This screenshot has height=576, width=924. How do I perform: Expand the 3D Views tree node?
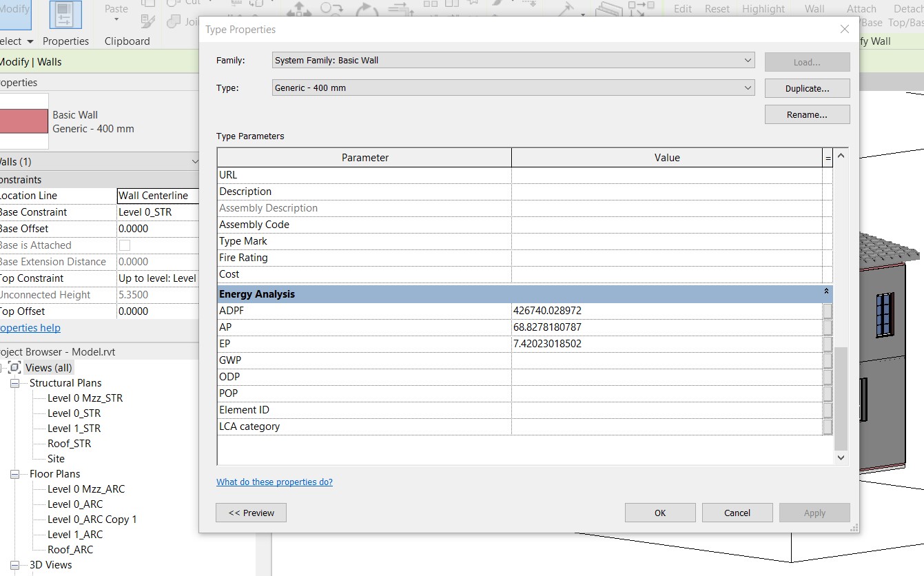(x=14, y=565)
